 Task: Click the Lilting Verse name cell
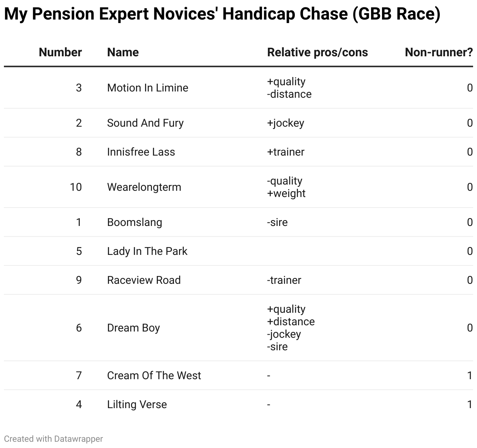137,405
